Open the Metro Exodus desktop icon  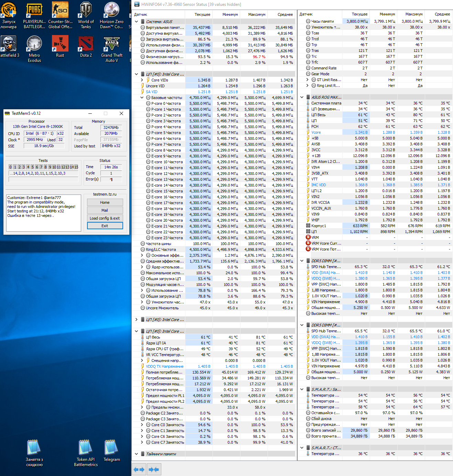(34, 49)
